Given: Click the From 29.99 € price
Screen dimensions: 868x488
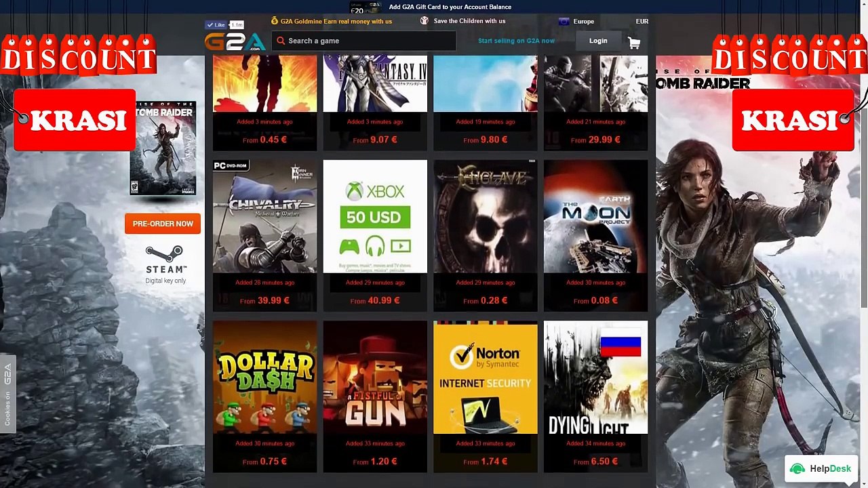Looking at the screenshot, I should (595, 140).
